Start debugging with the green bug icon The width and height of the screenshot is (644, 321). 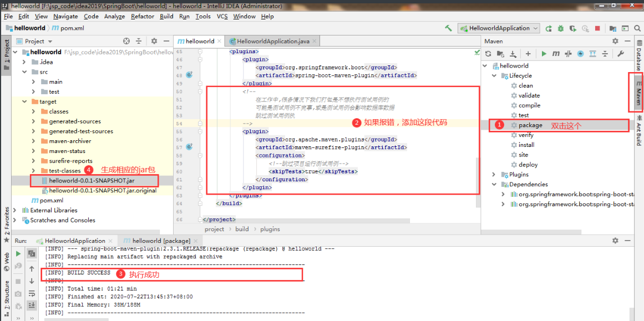(561, 28)
